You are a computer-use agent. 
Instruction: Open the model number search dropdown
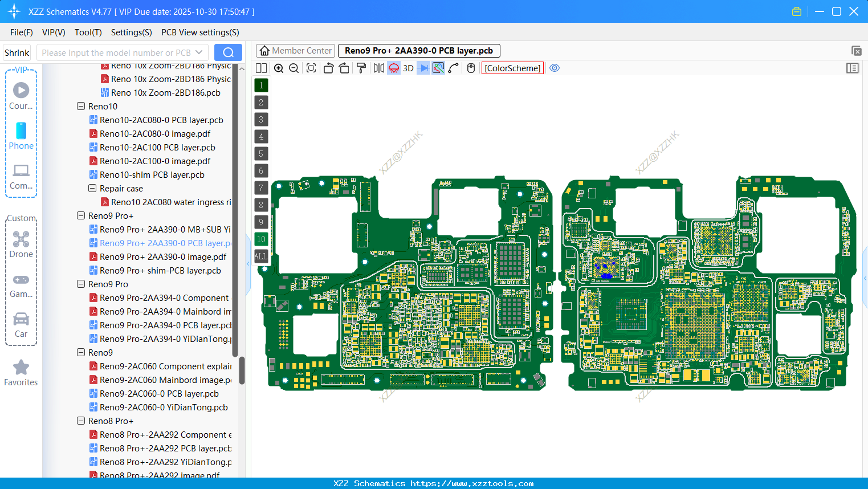pyautogui.click(x=199, y=52)
